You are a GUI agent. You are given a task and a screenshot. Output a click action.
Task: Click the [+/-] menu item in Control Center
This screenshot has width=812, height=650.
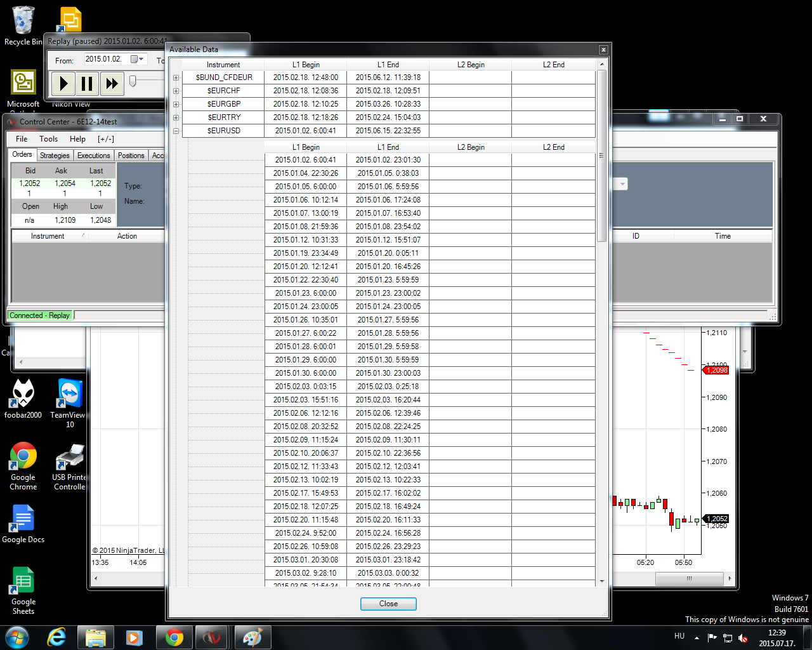(x=106, y=139)
